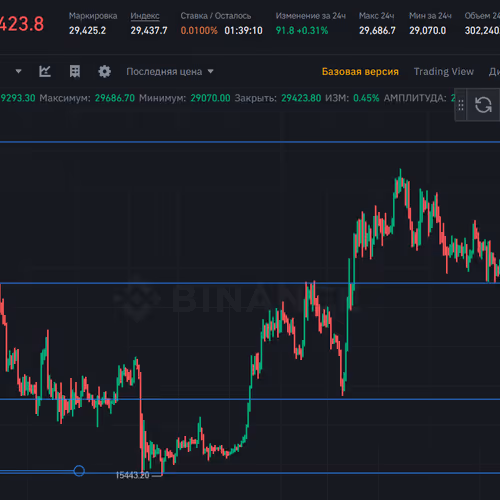Click the Закрыть value 29423.80
500x500 pixels.
(x=301, y=98)
